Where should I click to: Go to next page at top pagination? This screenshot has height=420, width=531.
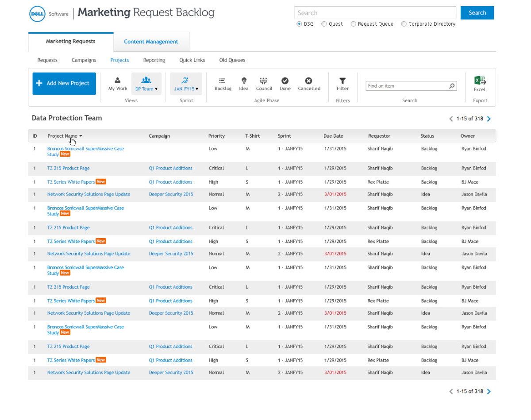pos(489,119)
